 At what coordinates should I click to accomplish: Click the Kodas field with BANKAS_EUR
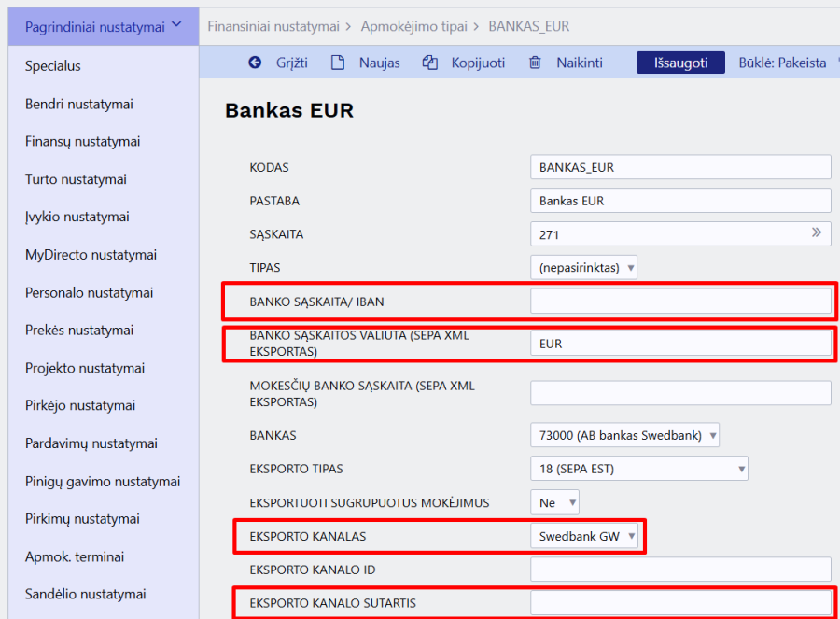[x=680, y=167]
